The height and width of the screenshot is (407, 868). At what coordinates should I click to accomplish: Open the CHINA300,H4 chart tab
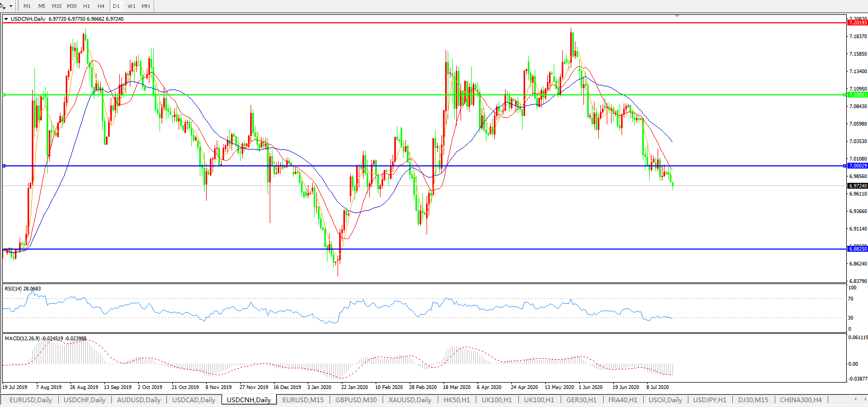[x=801, y=400]
